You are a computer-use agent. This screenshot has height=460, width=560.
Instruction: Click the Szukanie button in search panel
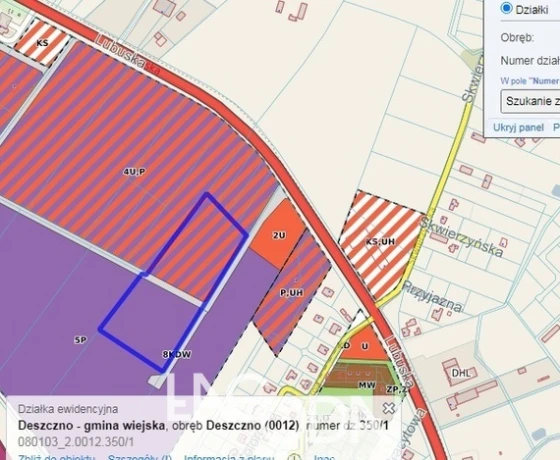531,101
